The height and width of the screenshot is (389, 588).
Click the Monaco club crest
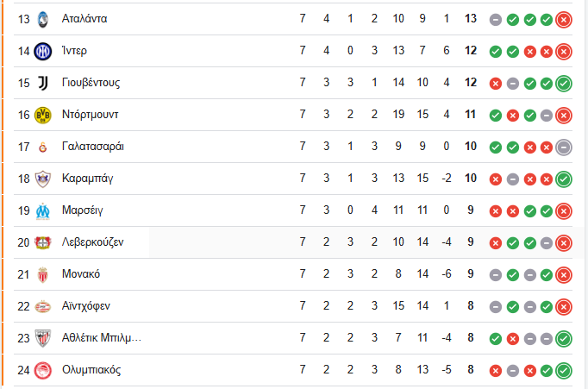pyautogui.click(x=42, y=274)
